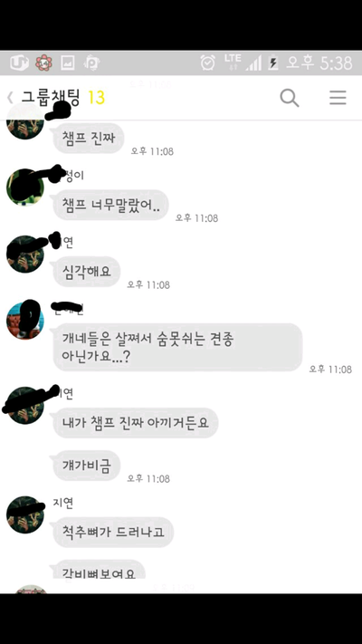Select the message 챔프 너무말랐어..
Image resolution: width=362 pixels, height=644 pixels.
[110, 205]
